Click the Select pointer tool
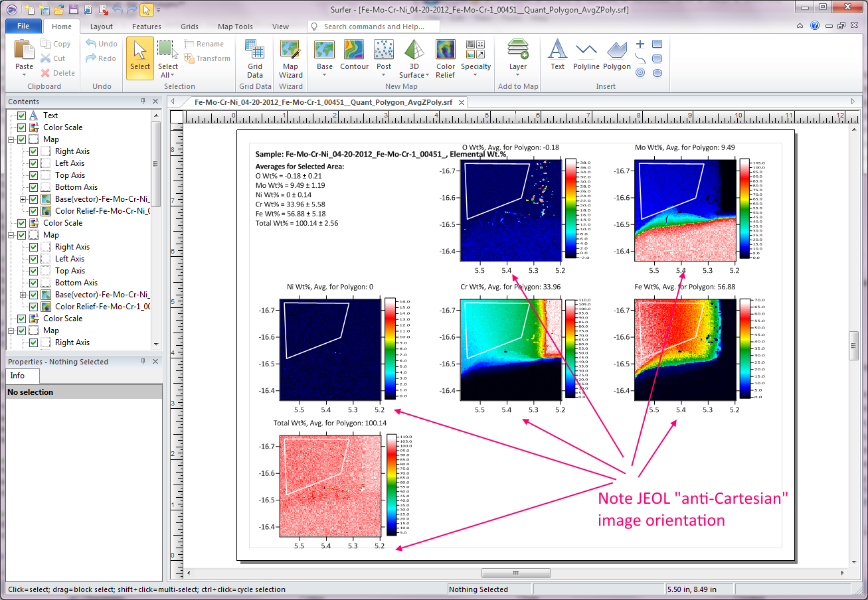 point(140,57)
